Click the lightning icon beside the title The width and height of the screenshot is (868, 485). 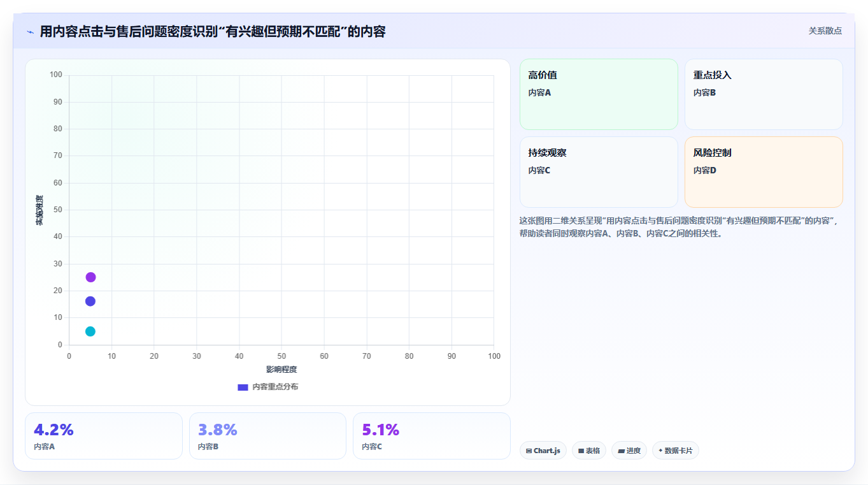point(30,32)
